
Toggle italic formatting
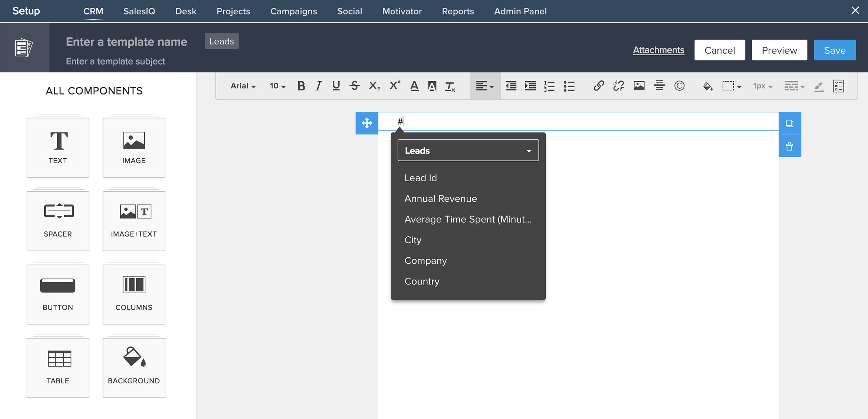318,86
